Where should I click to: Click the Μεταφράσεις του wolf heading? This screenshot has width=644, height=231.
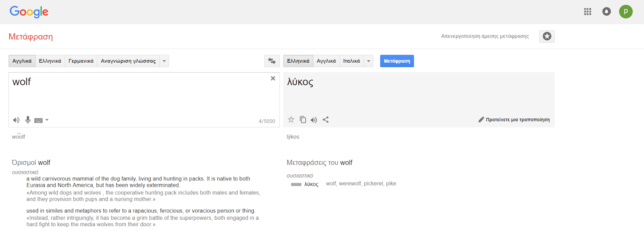(320, 163)
